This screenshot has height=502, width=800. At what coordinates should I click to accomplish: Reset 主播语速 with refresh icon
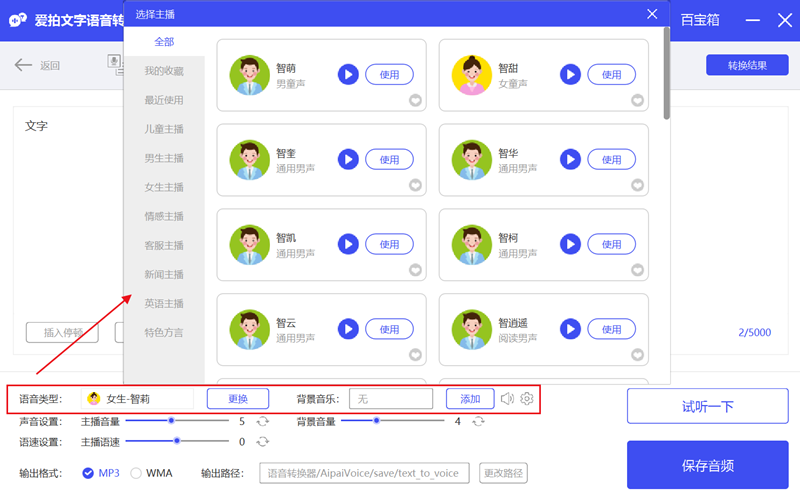click(262, 441)
